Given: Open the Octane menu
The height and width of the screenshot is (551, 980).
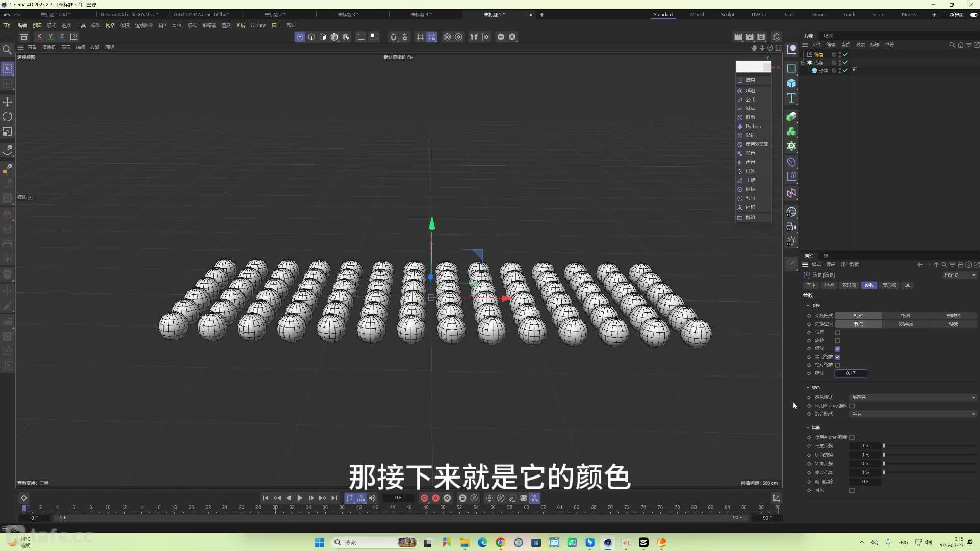Looking at the screenshot, I should (258, 25).
